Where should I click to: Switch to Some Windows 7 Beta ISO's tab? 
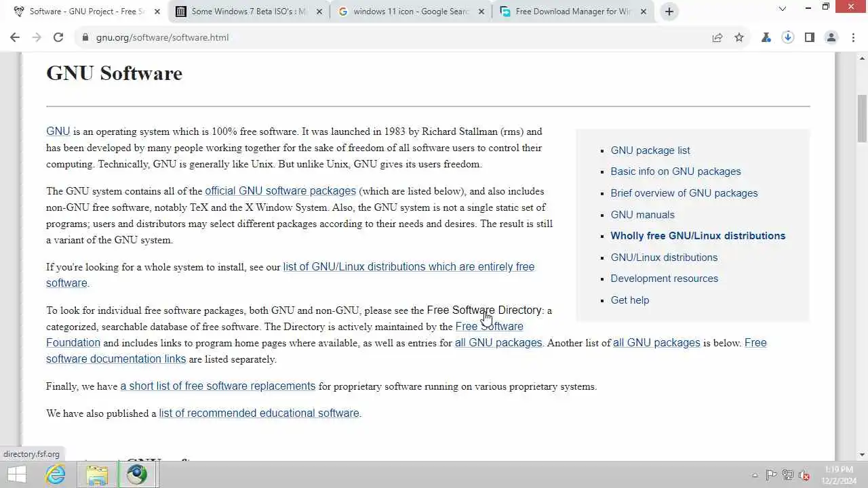248,12
